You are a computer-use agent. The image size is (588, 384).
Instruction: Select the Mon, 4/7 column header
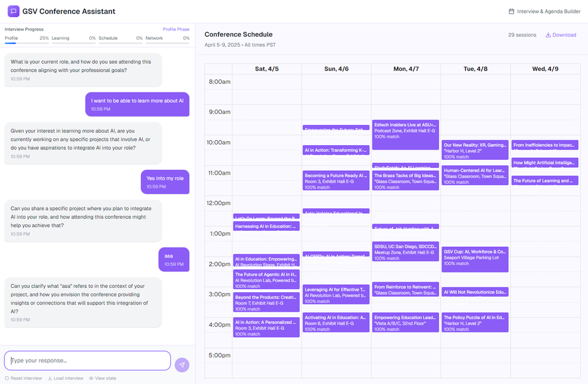tap(405, 69)
